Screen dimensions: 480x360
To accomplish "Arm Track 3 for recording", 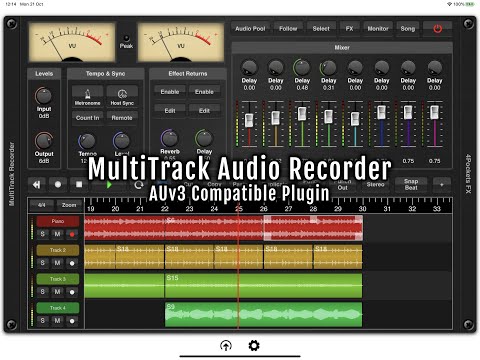I will [72, 292].
